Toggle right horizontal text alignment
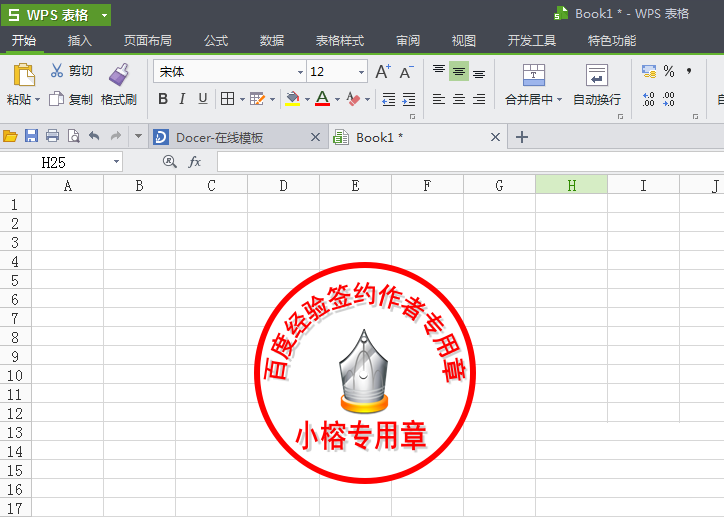This screenshot has width=724, height=517. coord(479,99)
